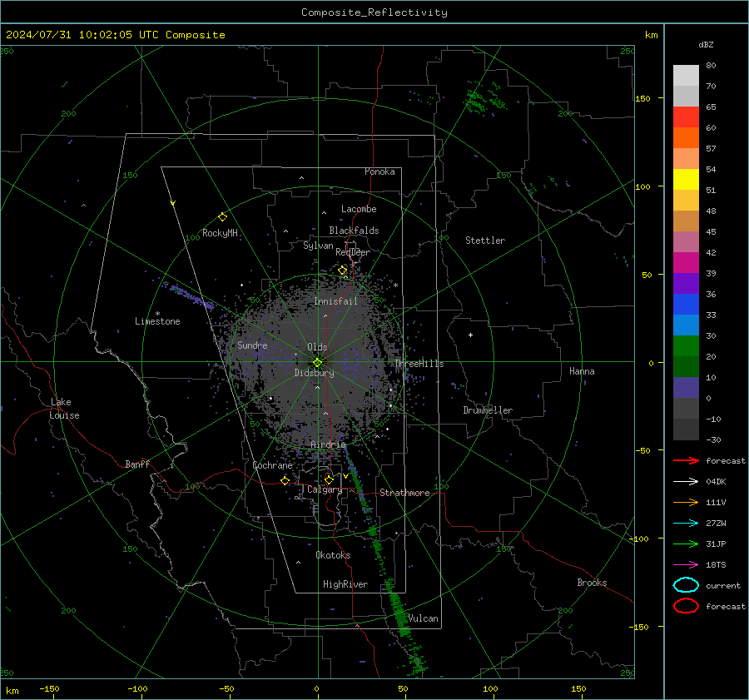Click the Ponoka city label

click(379, 171)
